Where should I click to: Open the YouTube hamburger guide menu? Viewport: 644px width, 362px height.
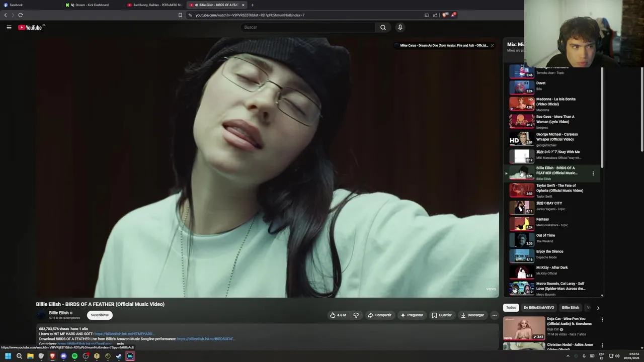pyautogui.click(x=9, y=27)
